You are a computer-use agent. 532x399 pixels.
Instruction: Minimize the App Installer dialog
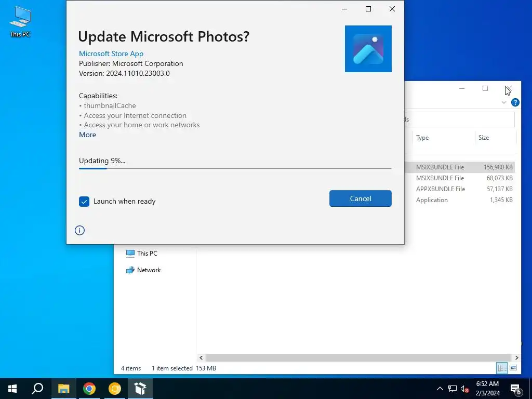coord(344,9)
